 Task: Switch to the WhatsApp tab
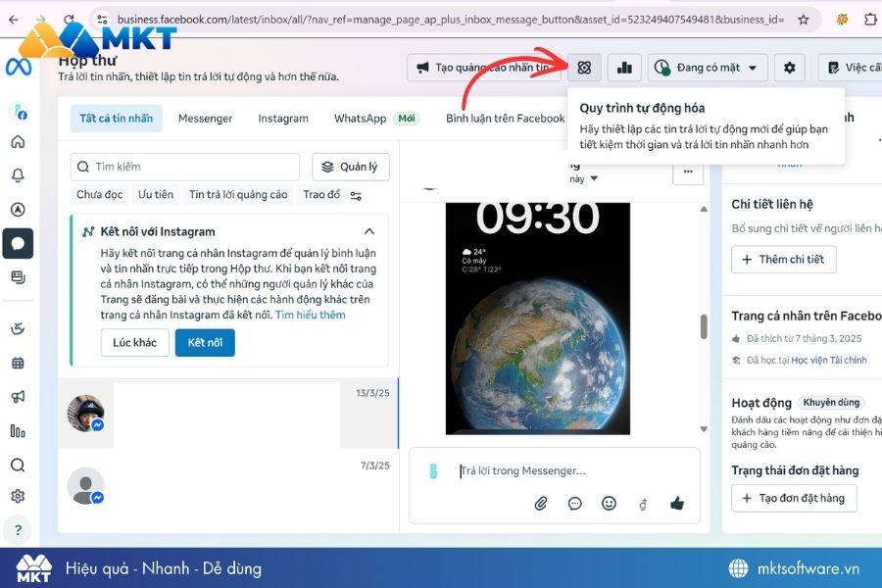(359, 118)
